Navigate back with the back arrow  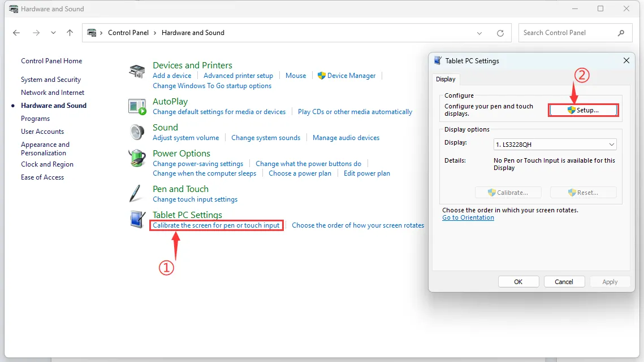pyautogui.click(x=16, y=33)
